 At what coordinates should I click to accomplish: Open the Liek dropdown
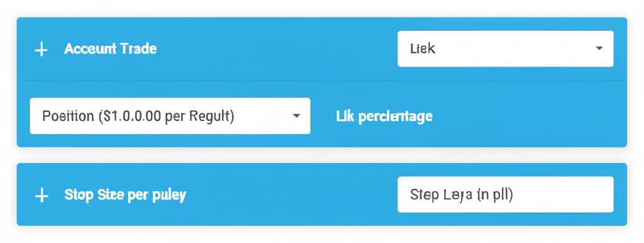coord(505,48)
